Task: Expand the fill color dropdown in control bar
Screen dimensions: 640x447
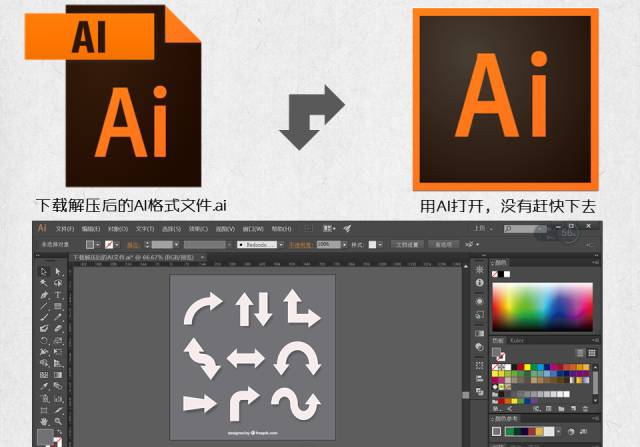Action: pos(98,245)
